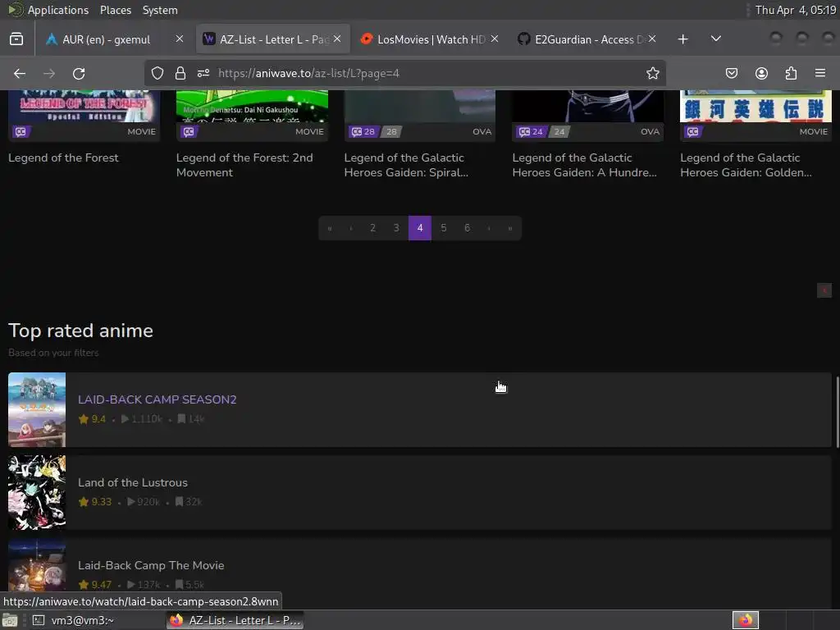Close the AZ-List Letter L tab
This screenshot has height=630, width=840.
337,39
